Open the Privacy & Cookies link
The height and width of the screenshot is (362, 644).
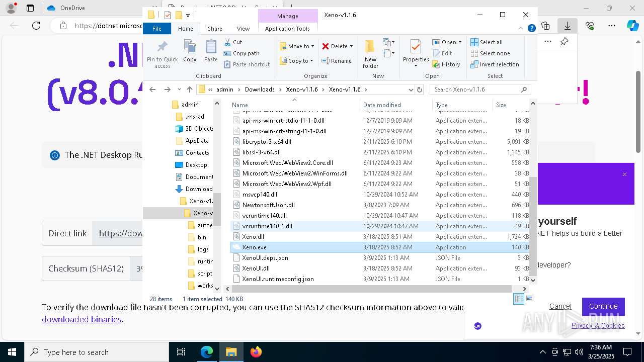598,325
